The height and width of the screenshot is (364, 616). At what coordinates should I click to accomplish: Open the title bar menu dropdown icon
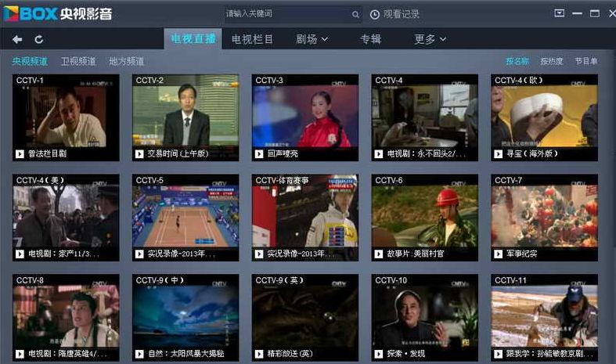[559, 13]
